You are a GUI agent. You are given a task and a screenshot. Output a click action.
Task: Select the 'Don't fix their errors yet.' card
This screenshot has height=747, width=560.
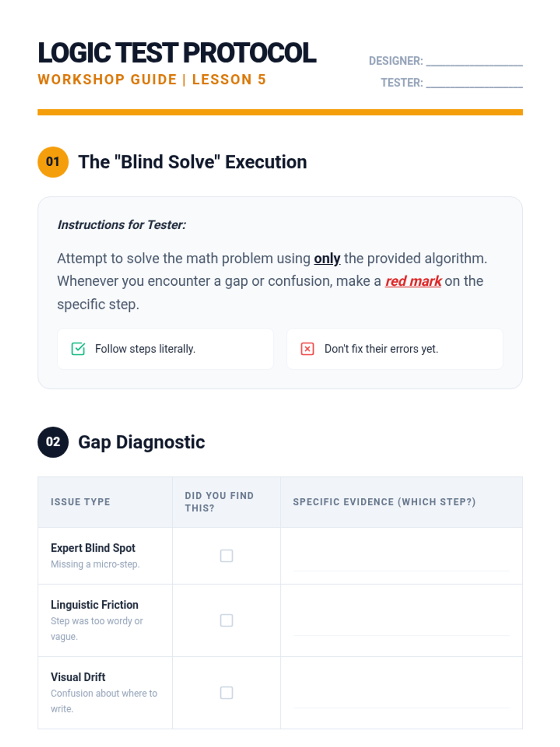[x=395, y=349]
